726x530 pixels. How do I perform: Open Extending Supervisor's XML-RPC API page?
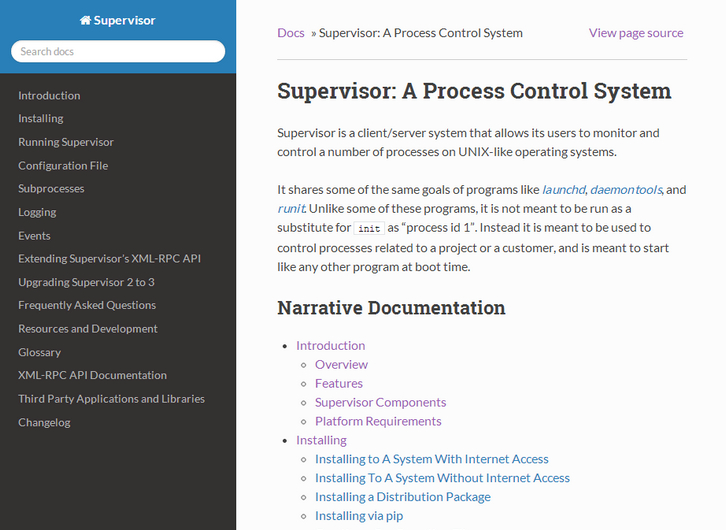pos(109,259)
